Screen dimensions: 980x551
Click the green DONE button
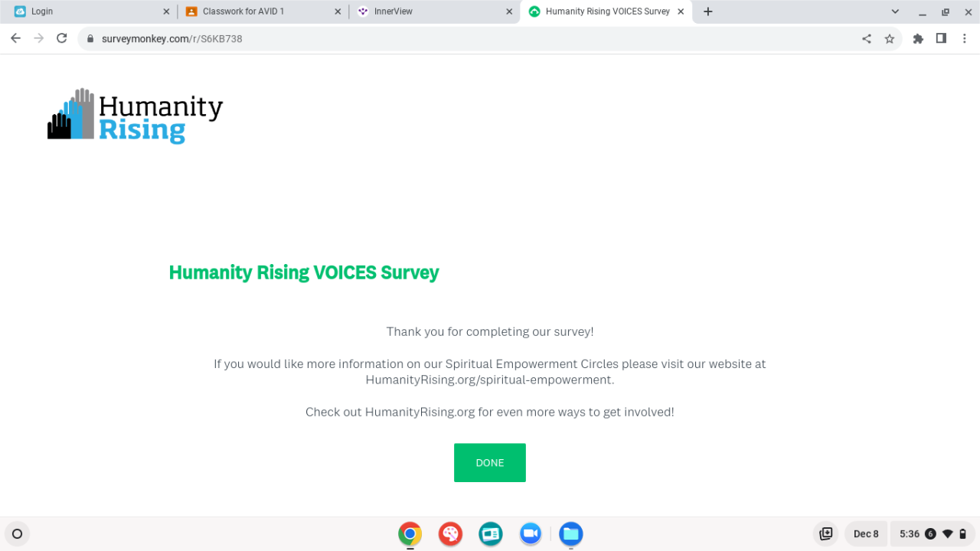tap(489, 463)
